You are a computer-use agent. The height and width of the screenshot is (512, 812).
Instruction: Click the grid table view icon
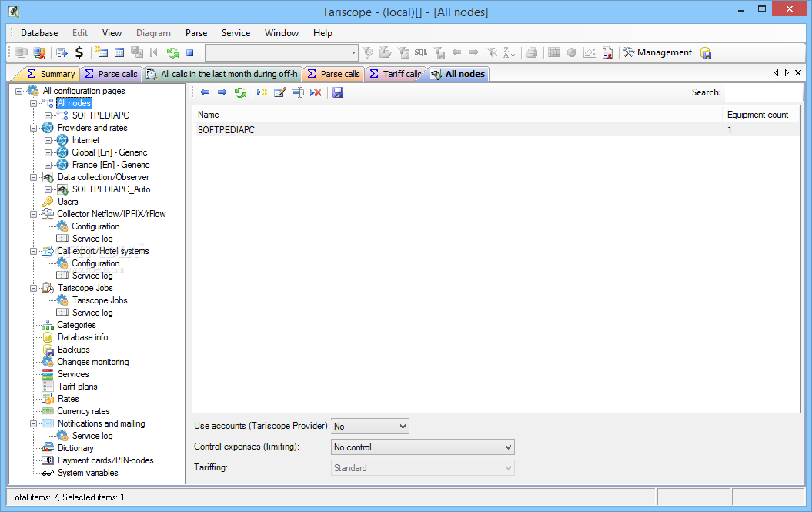(554, 52)
